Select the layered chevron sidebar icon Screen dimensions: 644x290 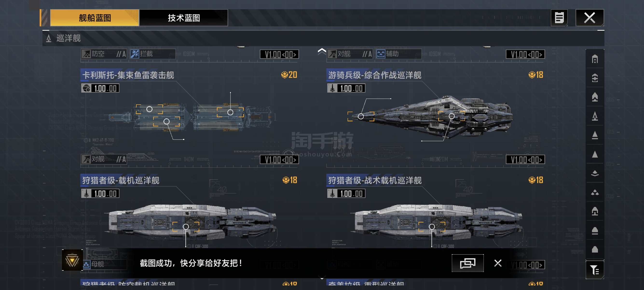click(595, 173)
